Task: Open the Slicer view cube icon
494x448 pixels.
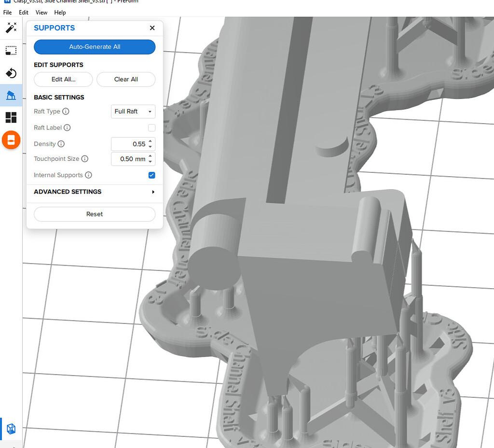Action: [11, 429]
